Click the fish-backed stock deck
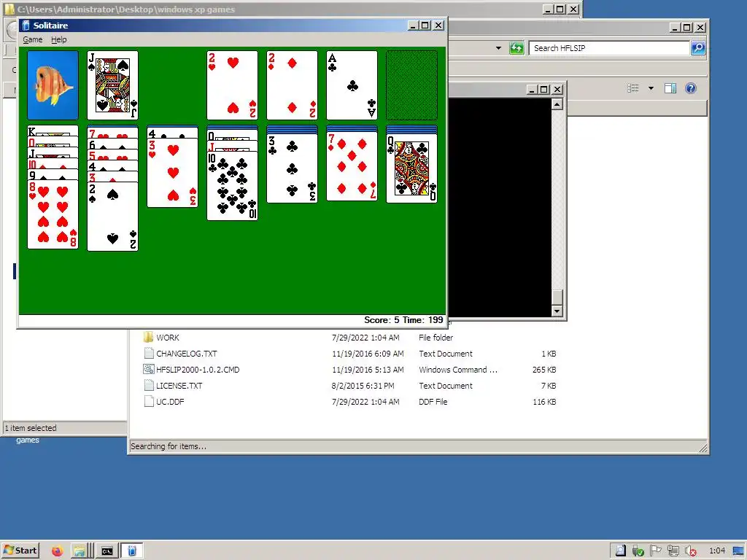The image size is (747, 560). [x=53, y=85]
